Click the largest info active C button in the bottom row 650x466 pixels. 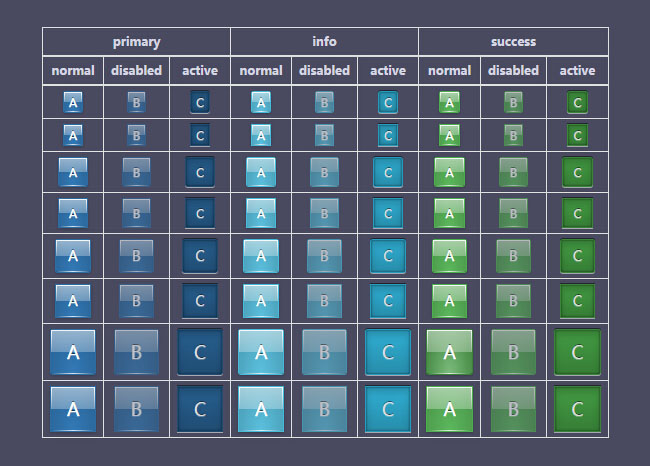point(388,409)
